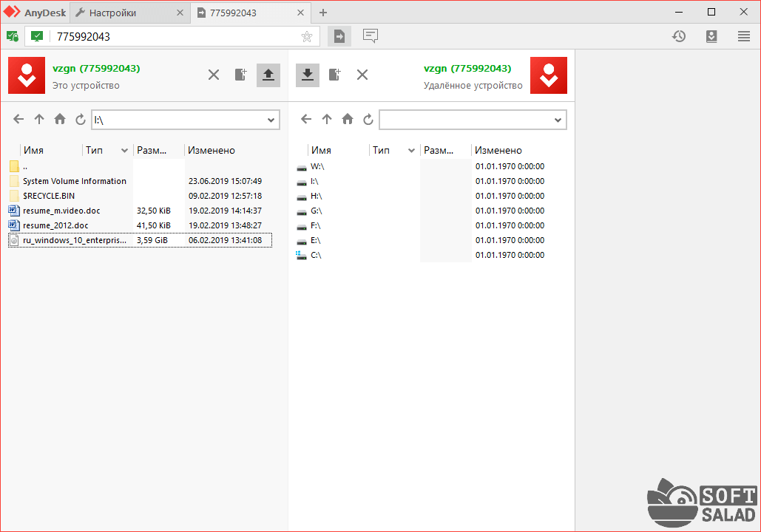Go up one folder in local panel

[x=39, y=119]
